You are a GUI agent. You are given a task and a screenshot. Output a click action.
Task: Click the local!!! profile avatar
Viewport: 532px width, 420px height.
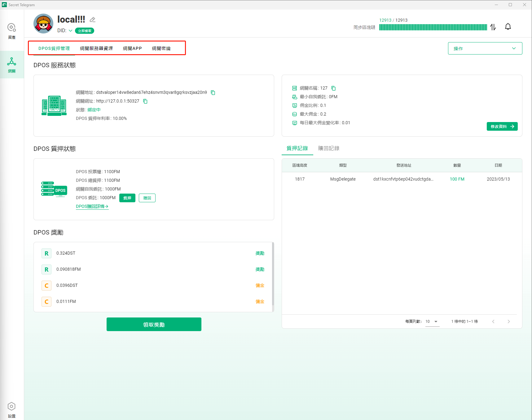[x=43, y=24]
